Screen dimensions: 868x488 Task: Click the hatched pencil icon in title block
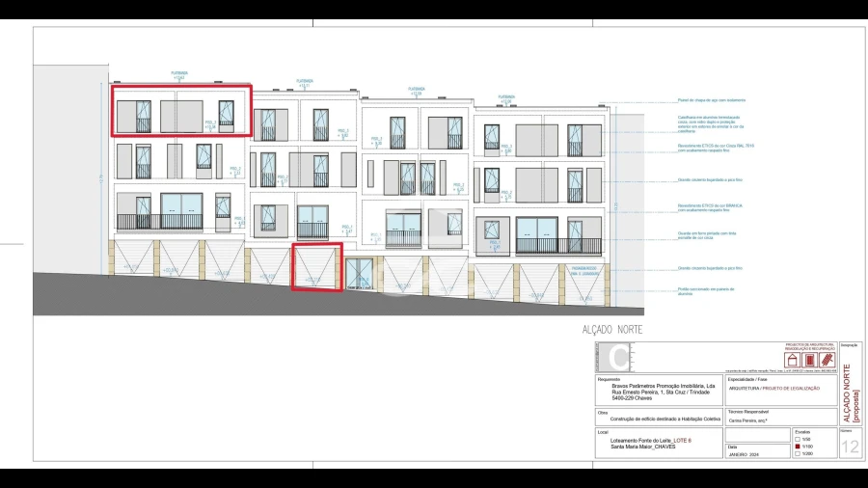click(826, 360)
